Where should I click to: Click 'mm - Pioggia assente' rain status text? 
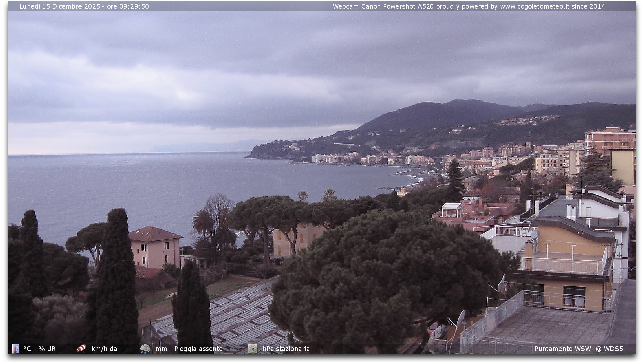tap(189, 349)
